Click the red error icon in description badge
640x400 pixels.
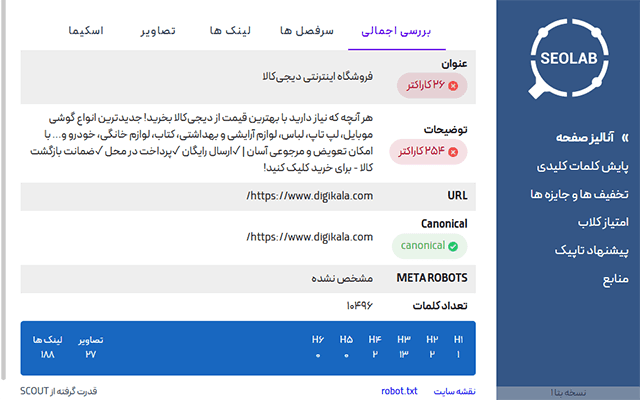point(453,152)
